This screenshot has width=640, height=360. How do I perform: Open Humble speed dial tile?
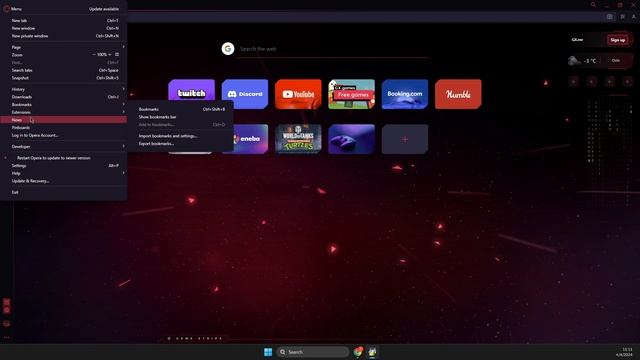coord(458,94)
